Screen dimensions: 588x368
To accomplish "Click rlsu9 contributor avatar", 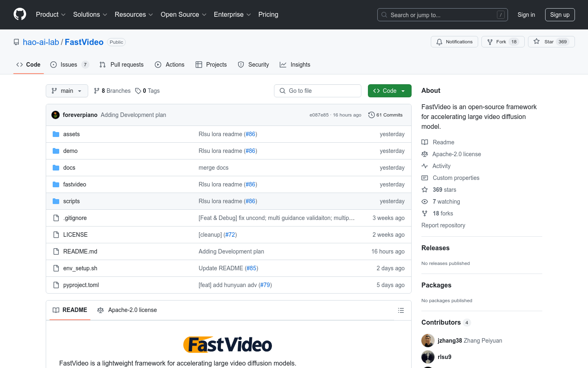I will point(428,357).
